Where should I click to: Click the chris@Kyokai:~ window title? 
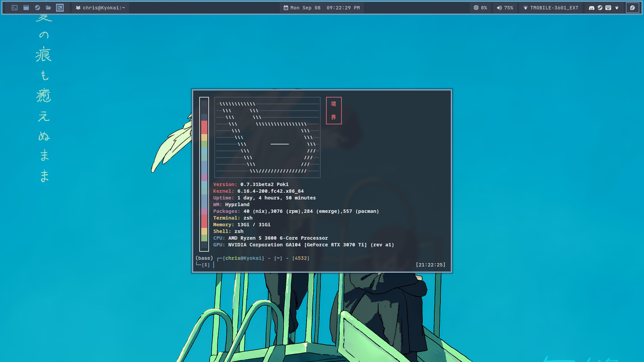pos(104,8)
